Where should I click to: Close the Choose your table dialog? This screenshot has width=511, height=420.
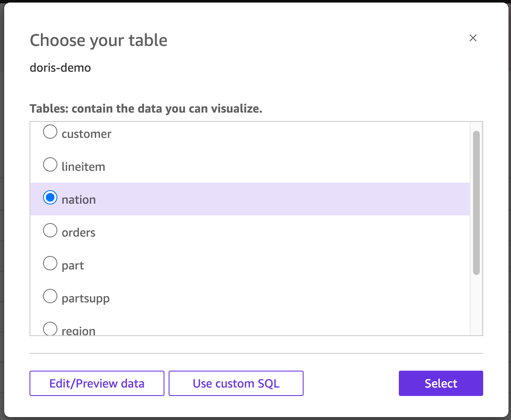coord(473,38)
